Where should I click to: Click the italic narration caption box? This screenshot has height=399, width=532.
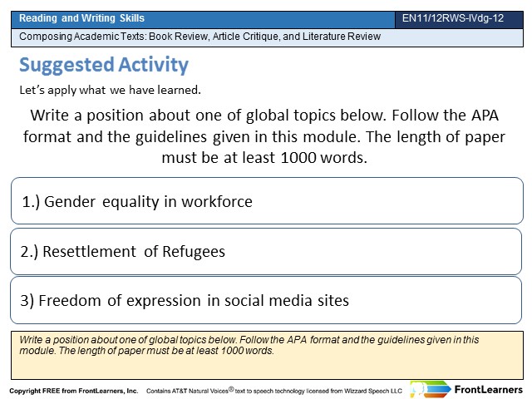(x=267, y=355)
